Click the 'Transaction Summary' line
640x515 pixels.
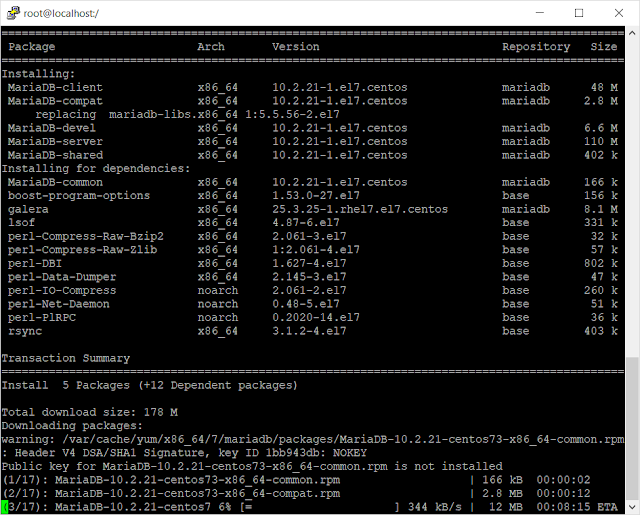(x=66, y=358)
